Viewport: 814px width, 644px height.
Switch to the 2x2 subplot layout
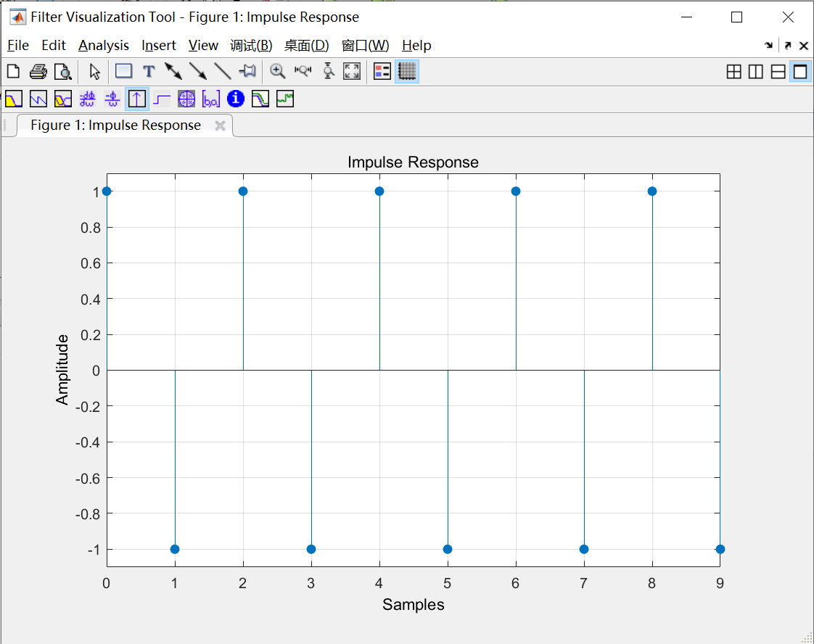tap(734, 71)
